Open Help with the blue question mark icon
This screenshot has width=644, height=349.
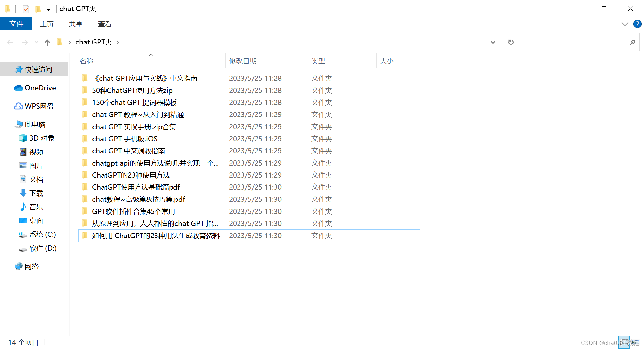[x=637, y=24]
